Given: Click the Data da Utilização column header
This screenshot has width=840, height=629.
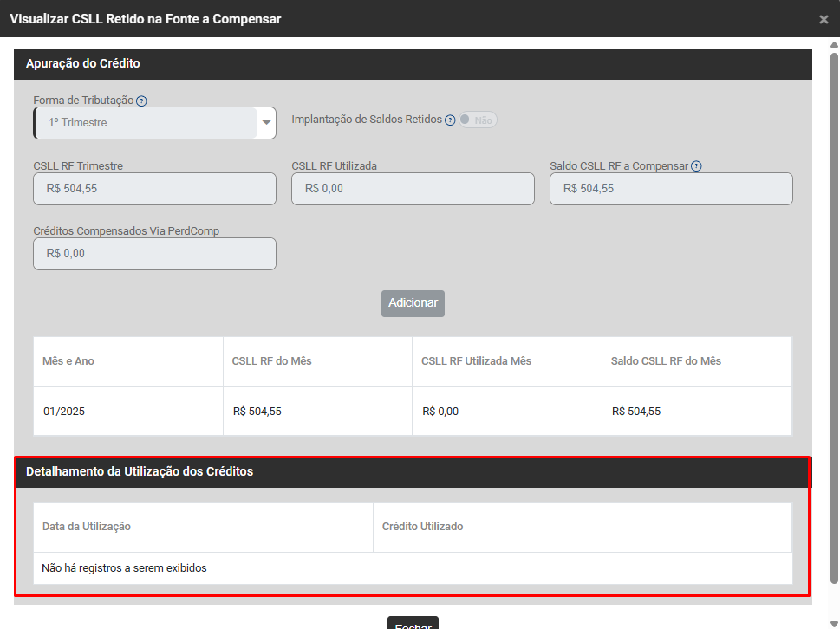Looking at the screenshot, I should tap(87, 527).
